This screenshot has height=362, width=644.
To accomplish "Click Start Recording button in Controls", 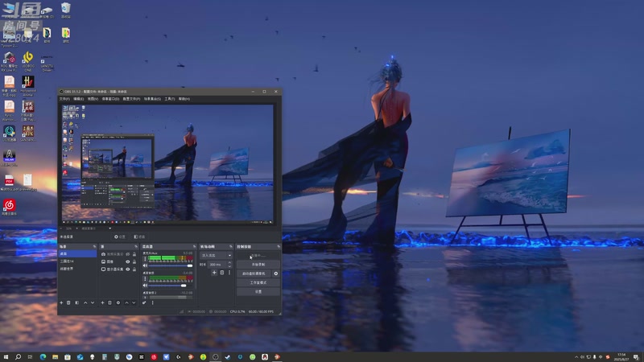I will (x=258, y=265).
